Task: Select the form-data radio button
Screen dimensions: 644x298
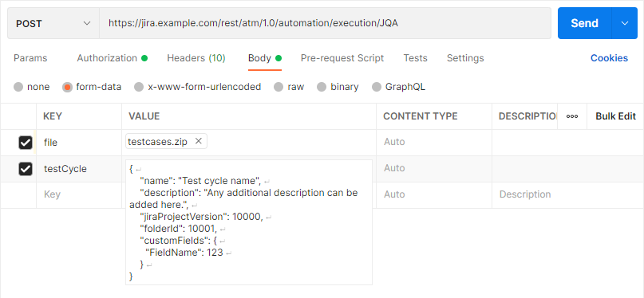Action: click(x=67, y=87)
